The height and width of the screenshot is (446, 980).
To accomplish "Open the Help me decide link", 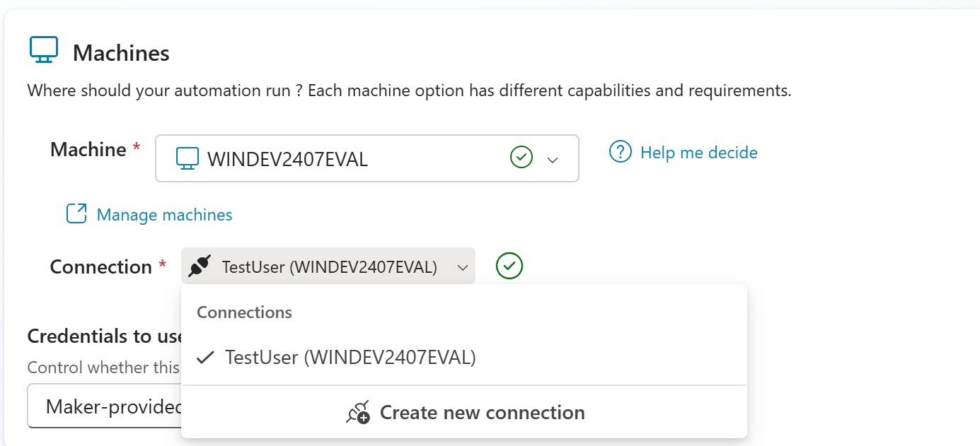I will click(x=698, y=153).
